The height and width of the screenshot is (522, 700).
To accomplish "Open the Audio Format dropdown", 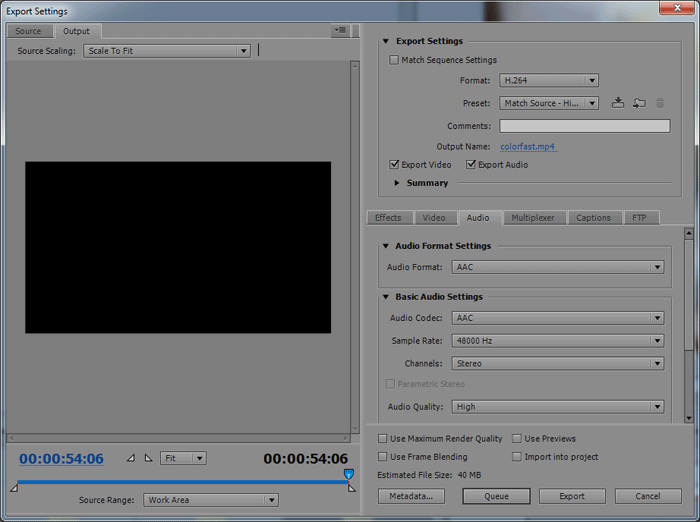I will 558,267.
